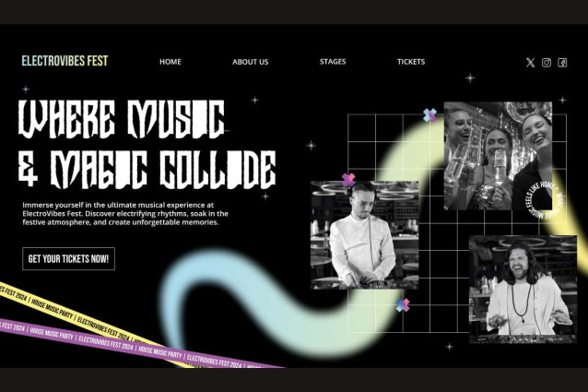Select Tickets in the navigation bar

click(x=411, y=62)
